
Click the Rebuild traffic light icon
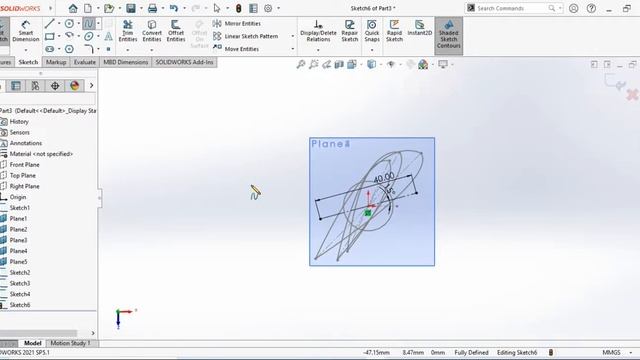click(239, 8)
